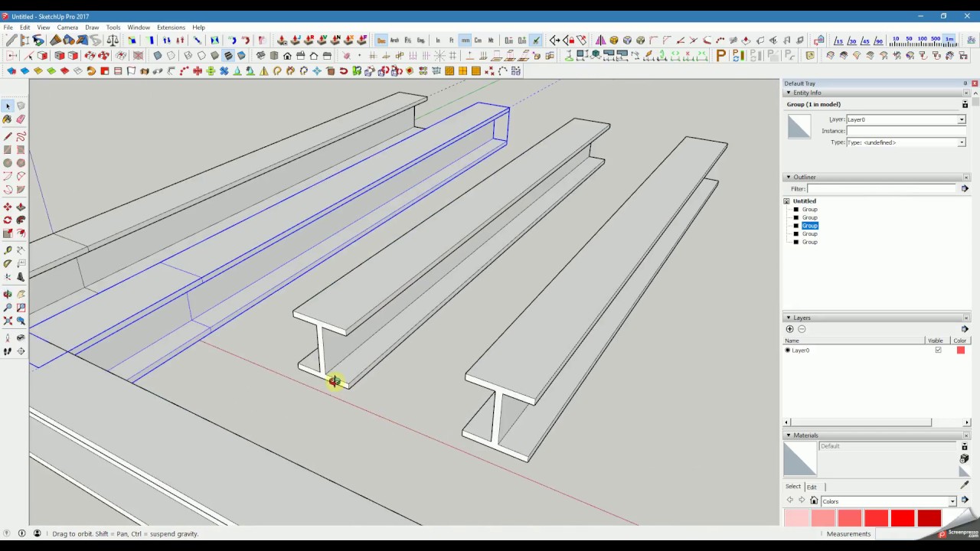This screenshot has width=980, height=551.
Task: Click the balance scale toolbar icon
Action: point(113,41)
